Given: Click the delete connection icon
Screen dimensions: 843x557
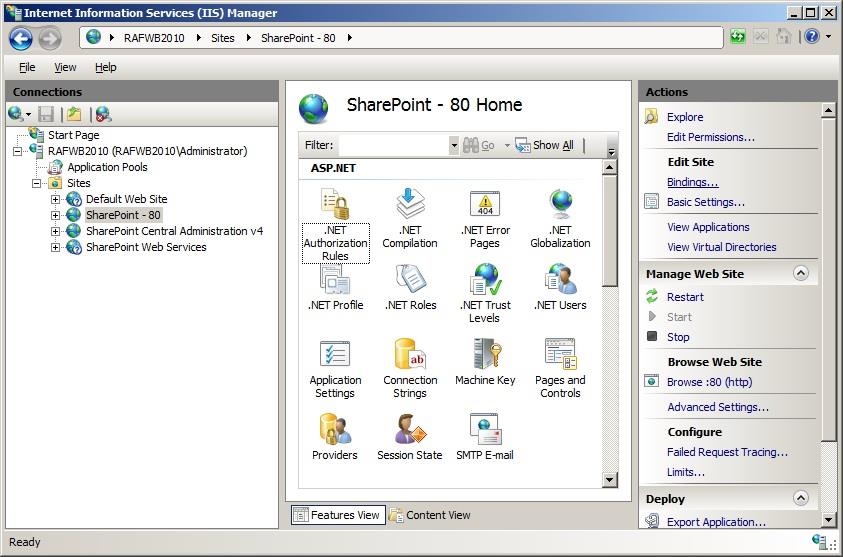Looking at the screenshot, I should pos(103,114).
